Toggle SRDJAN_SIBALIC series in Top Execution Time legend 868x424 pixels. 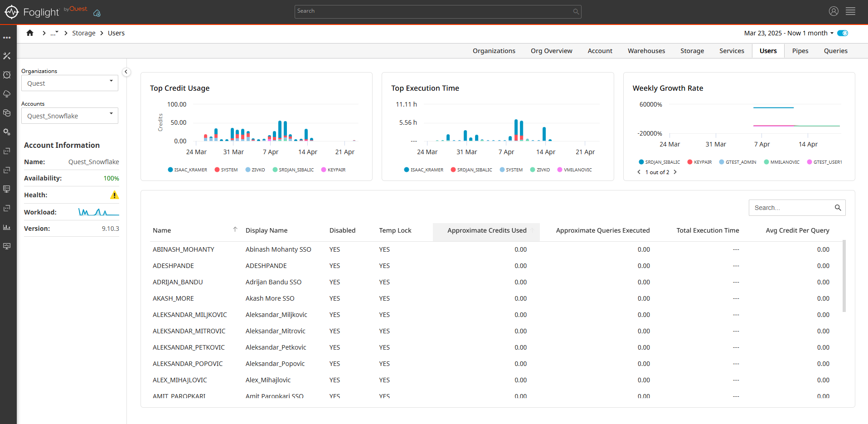click(471, 170)
